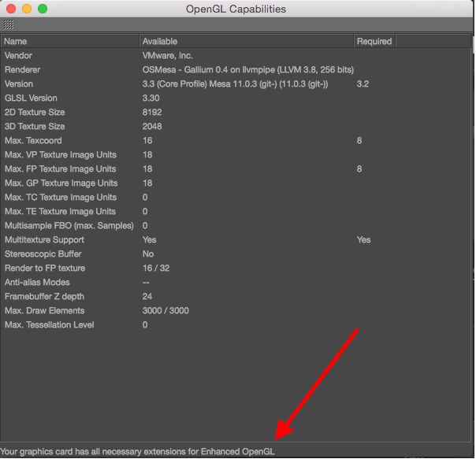
Task: Click the OpenGL Capabilities window title
Action: [x=236, y=9]
